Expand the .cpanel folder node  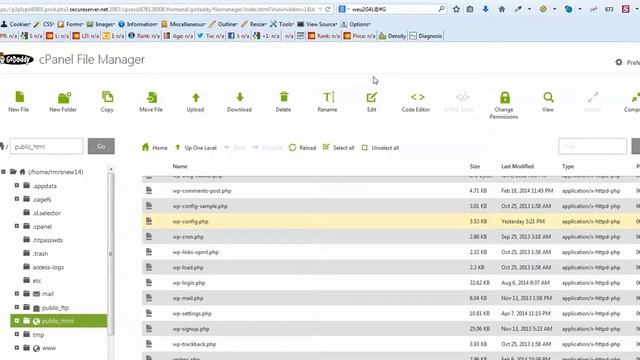coord(17,226)
